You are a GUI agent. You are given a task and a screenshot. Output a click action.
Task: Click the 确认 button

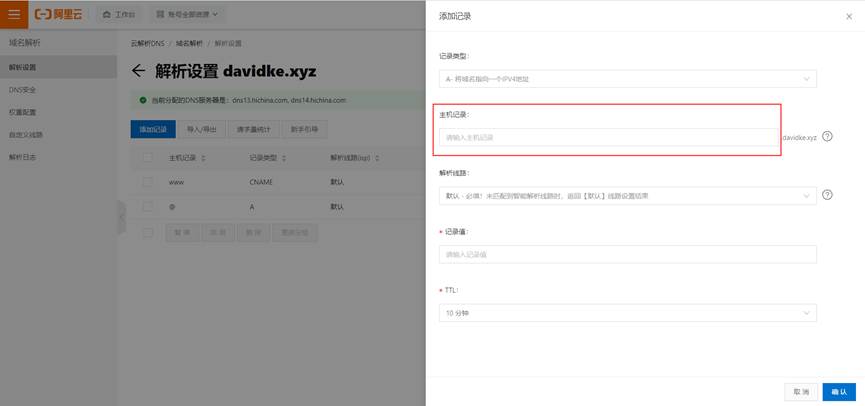(839, 392)
